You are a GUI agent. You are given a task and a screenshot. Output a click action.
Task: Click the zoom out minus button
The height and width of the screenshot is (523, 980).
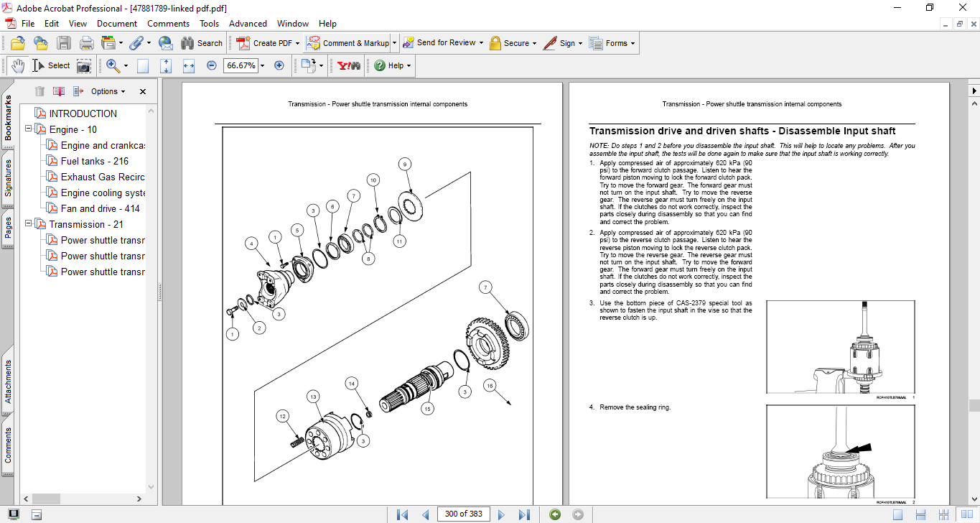coord(211,65)
